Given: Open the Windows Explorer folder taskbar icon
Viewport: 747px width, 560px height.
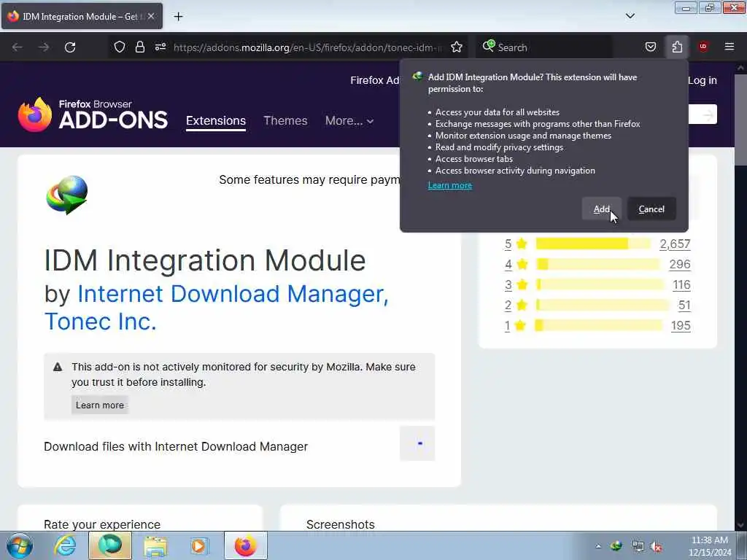Looking at the screenshot, I should [155, 545].
